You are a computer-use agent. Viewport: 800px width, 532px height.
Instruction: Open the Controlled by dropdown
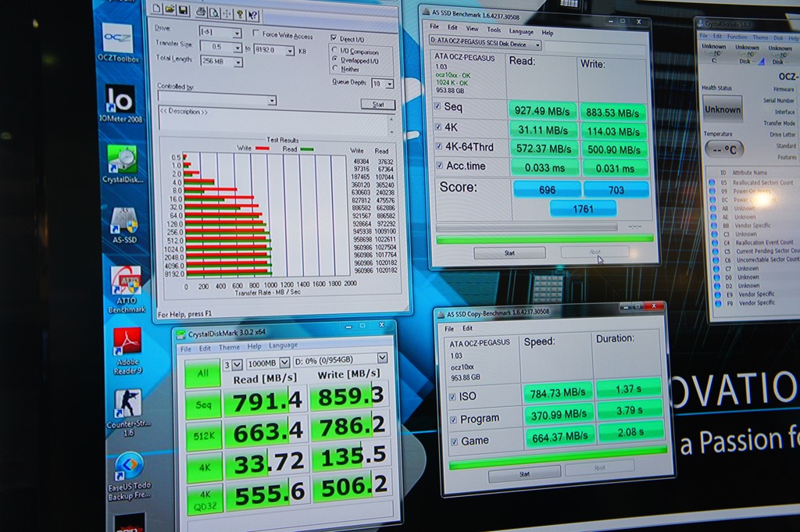click(x=272, y=101)
